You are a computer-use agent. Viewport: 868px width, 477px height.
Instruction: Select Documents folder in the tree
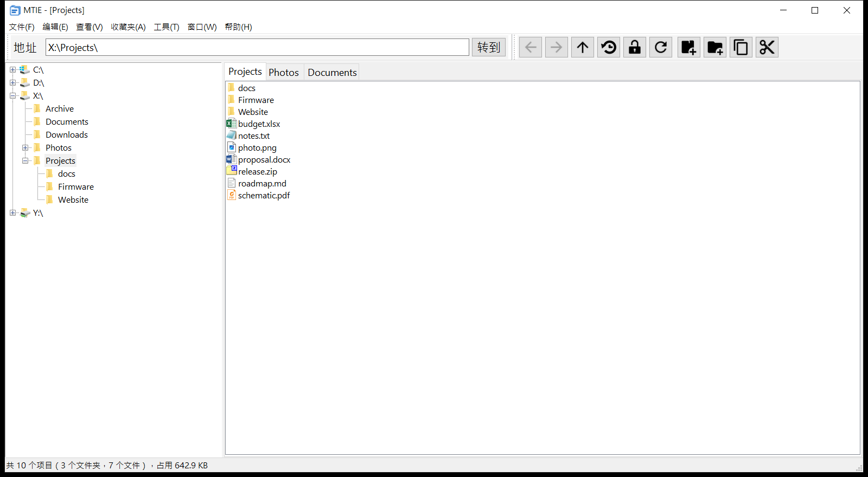click(x=67, y=122)
